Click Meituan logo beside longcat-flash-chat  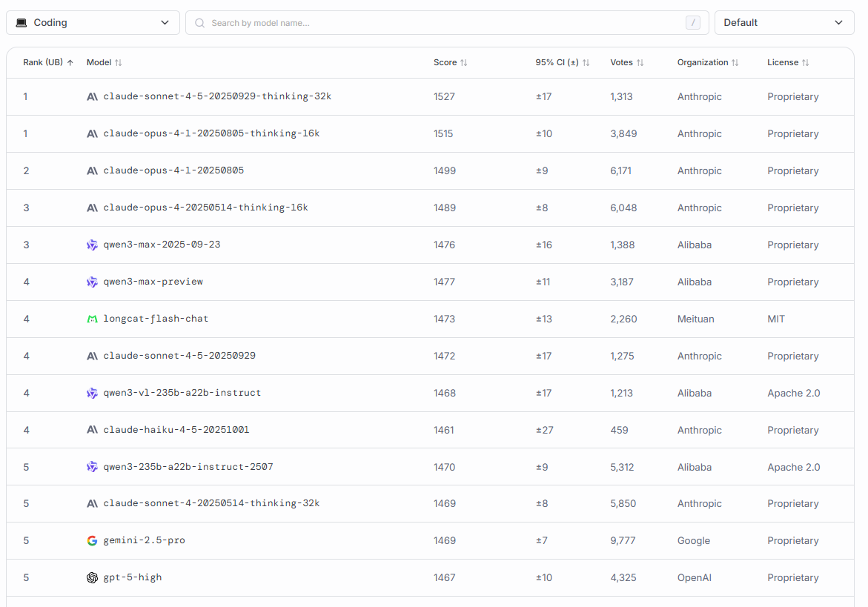tap(93, 319)
